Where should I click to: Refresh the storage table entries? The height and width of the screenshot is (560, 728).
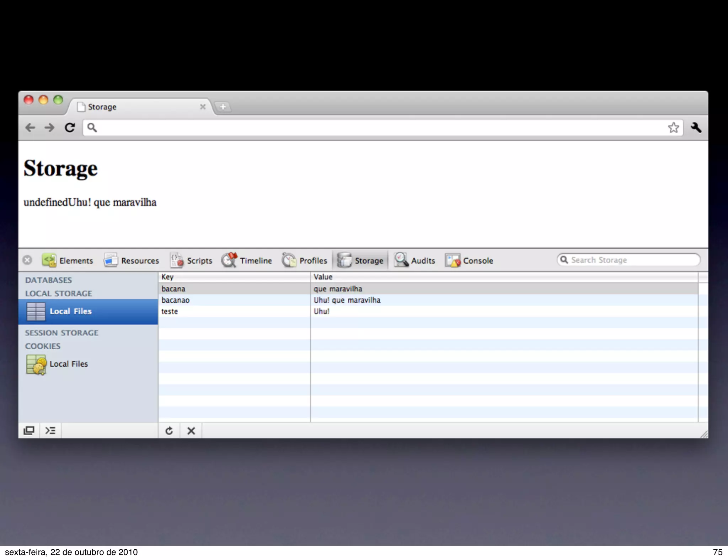click(169, 431)
